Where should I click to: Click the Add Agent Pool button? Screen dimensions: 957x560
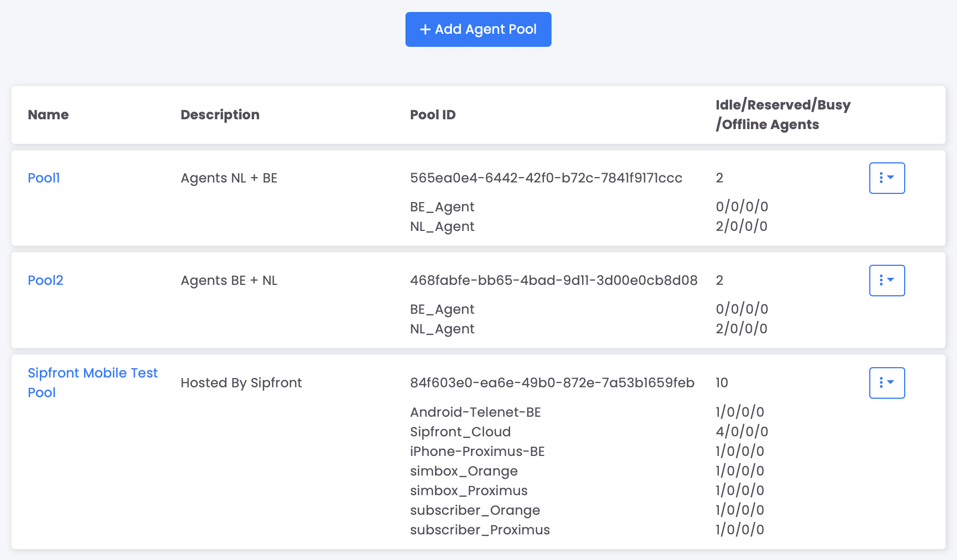(478, 29)
